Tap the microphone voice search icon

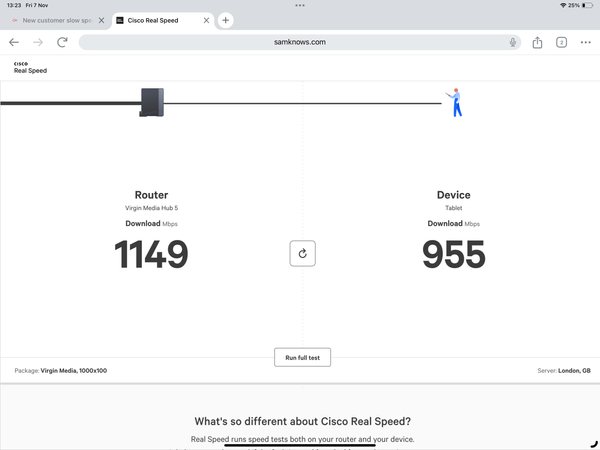(512, 42)
